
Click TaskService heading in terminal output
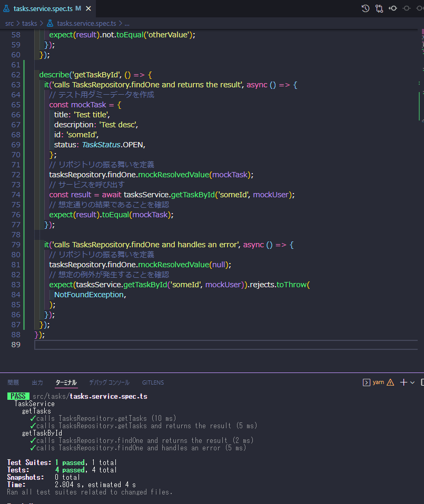coord(34,404)
